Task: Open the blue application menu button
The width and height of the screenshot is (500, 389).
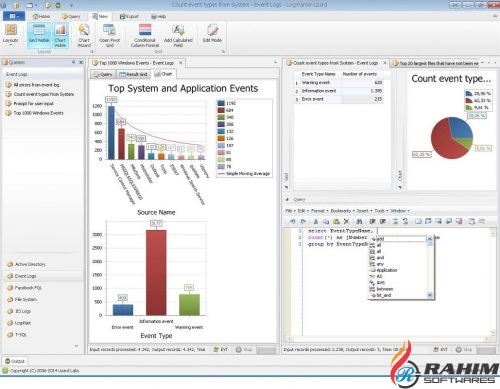Action: pos(13,16)
